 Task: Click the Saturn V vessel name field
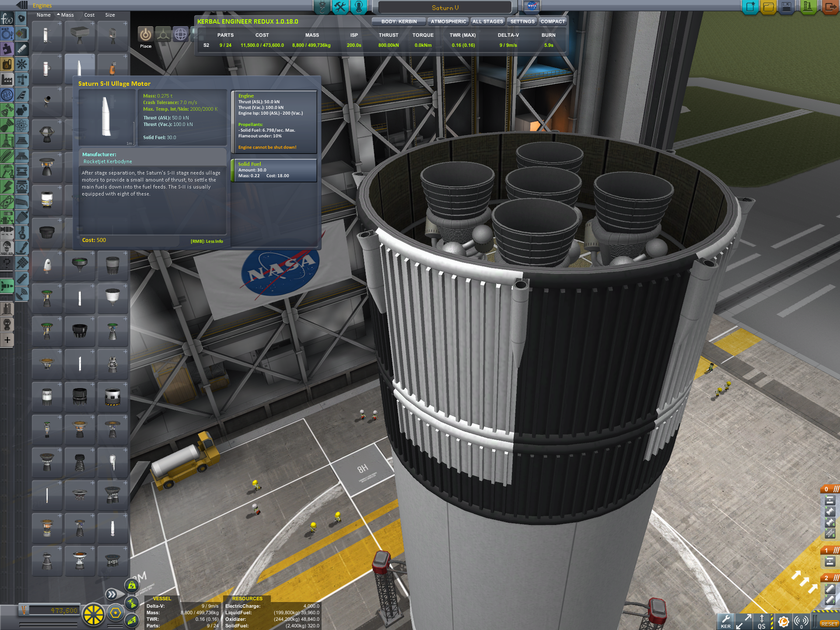tap(445, 7)
